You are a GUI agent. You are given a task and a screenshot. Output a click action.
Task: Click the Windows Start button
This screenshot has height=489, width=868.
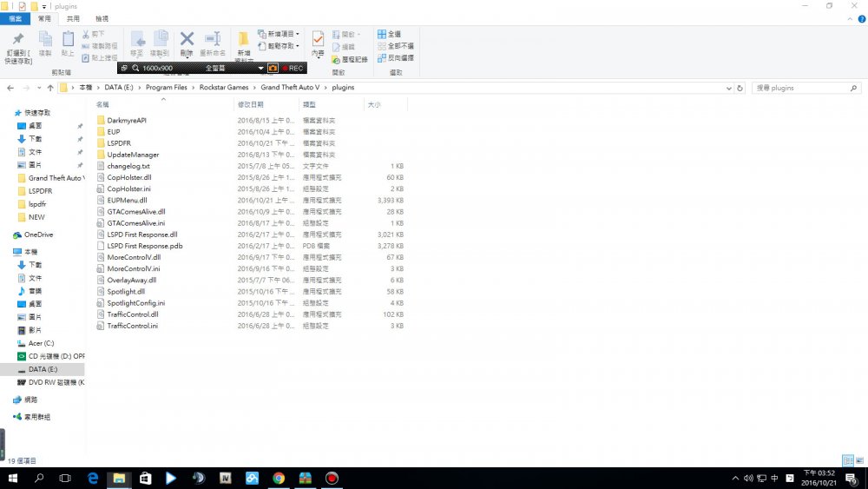(13, 478)
